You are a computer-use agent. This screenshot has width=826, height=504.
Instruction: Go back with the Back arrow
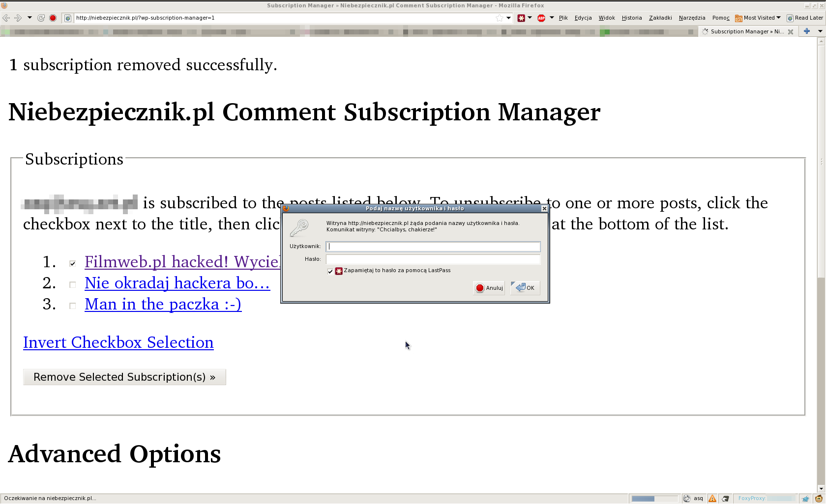(6, 18)
